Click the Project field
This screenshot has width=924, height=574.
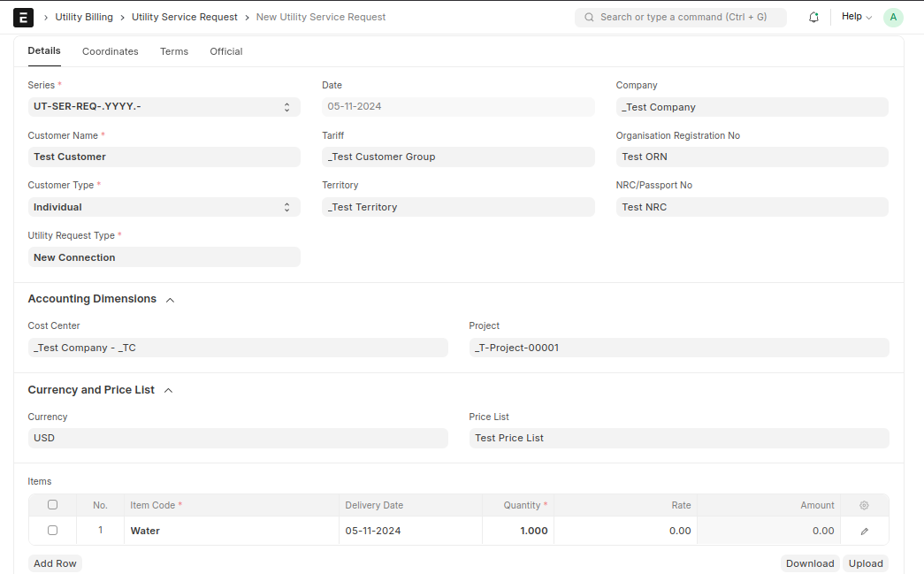click(679, 348)
